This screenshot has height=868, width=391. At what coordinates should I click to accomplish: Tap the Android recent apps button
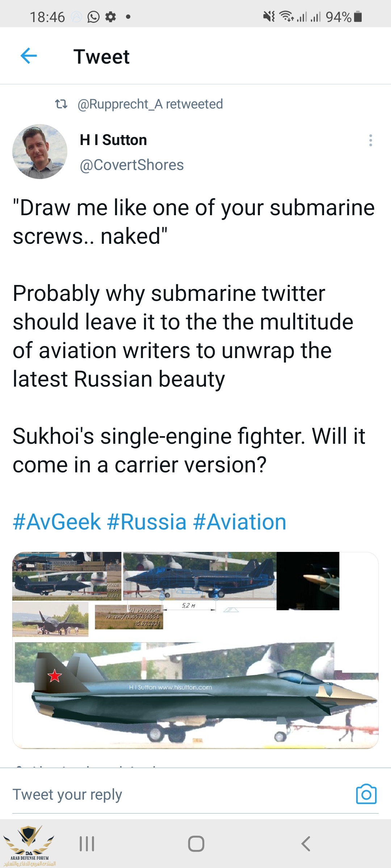point(87,843)
